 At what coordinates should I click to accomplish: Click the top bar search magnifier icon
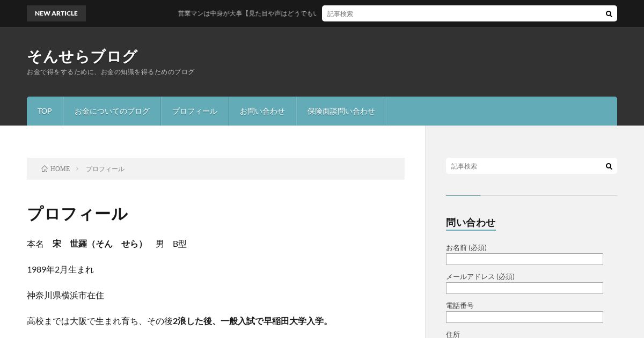[x=609, y=13]
